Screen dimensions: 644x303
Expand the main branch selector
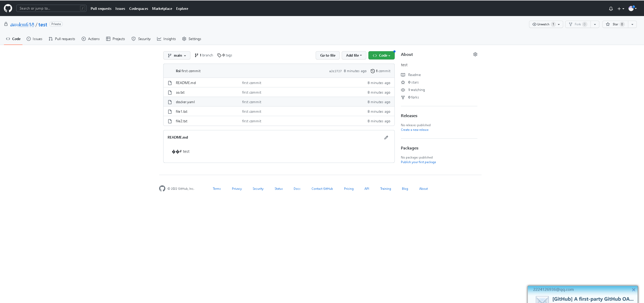[x=177, y=55]
